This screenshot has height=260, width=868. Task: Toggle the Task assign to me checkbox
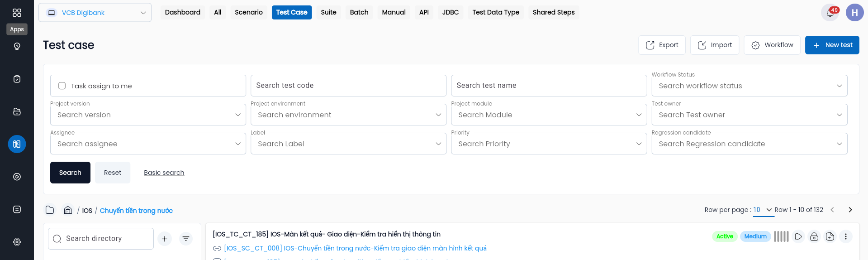pos(62,86)
